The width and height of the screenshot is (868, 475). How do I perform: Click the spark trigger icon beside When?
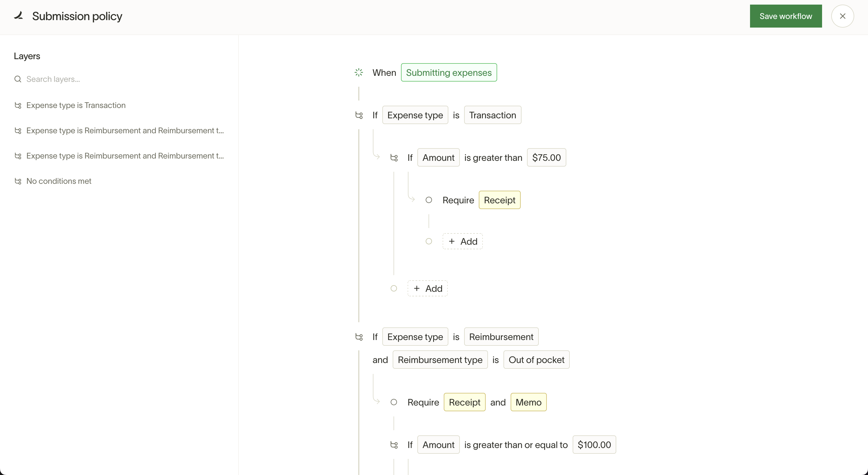[x=359, y=72]
